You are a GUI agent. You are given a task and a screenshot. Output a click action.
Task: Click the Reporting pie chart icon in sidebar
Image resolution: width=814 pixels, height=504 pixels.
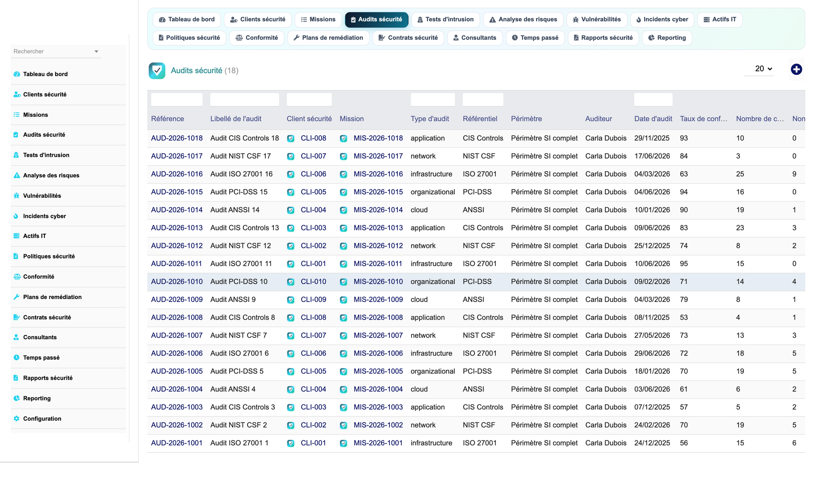click(x=17, y=398)
